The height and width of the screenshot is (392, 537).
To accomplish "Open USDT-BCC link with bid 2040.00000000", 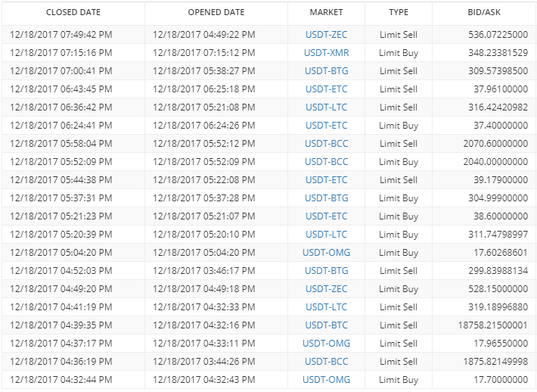I will [x=327, y=162].
